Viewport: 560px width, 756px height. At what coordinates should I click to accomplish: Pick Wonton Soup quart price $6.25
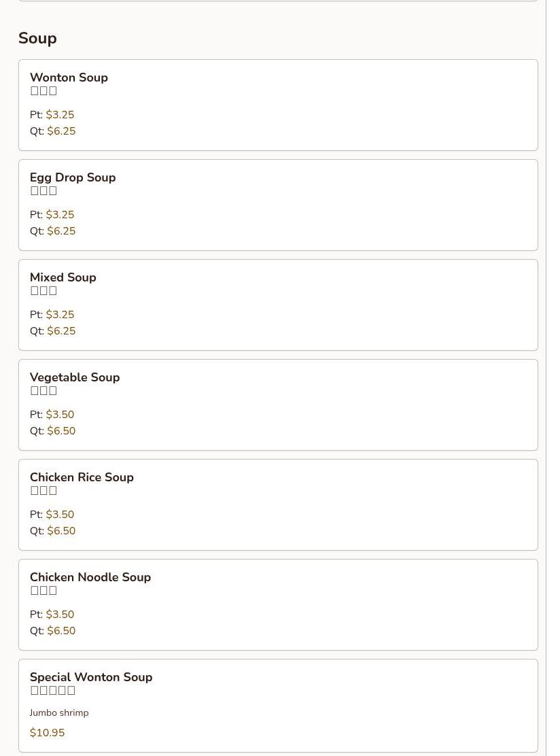61,131
